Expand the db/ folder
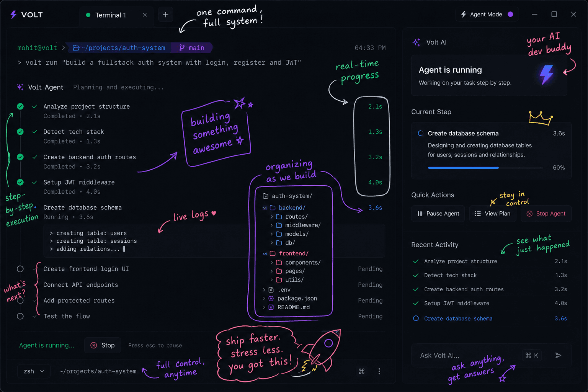Screen dimensions: 588x392 point(272,243)
